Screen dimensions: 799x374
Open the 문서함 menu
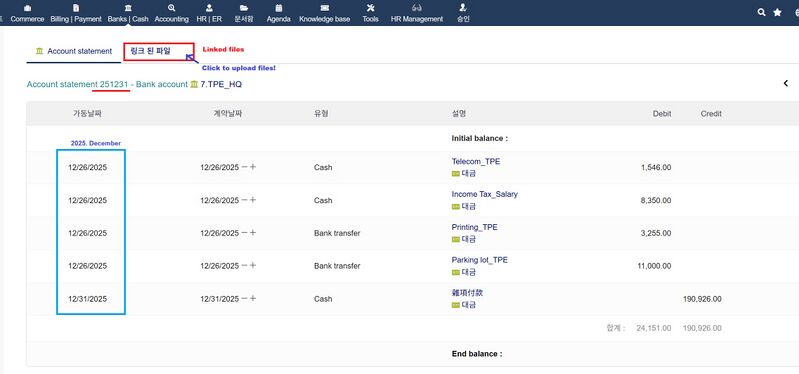point(244,13)
